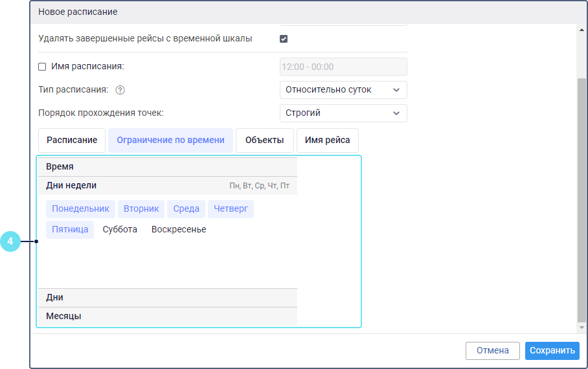Select Воскресенье weekday

click(179, 230)
